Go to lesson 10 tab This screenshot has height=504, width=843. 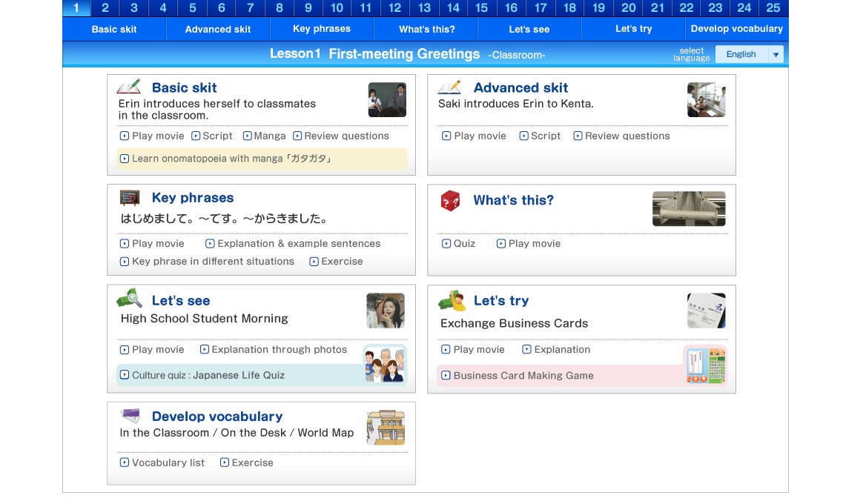tap(337, 8)
